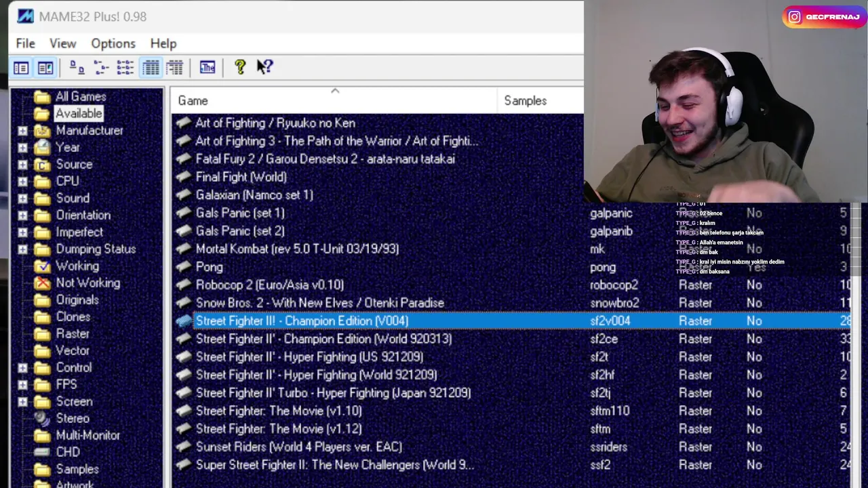
Task: Click the Working folder check icon
Action: [x=42, y=266]
